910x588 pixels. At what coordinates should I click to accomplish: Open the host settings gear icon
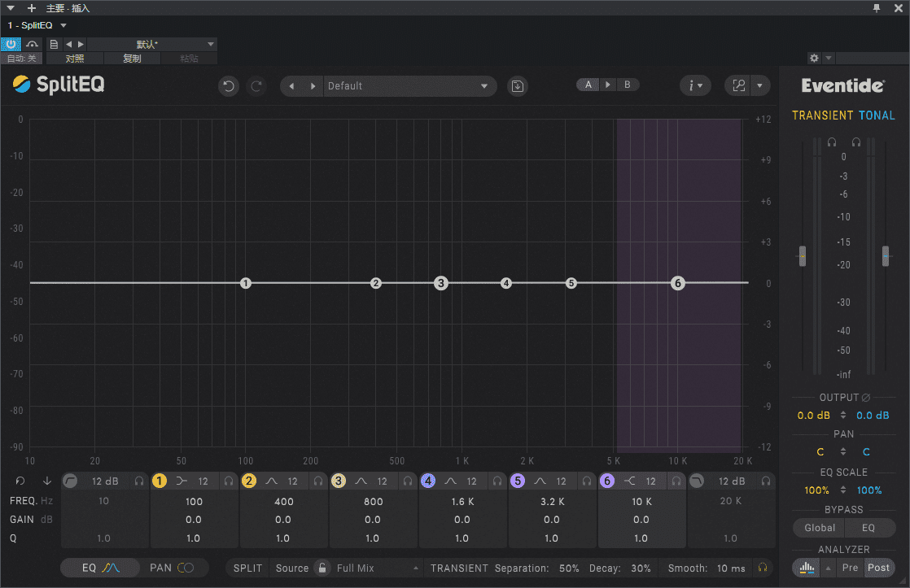(814, 58)
